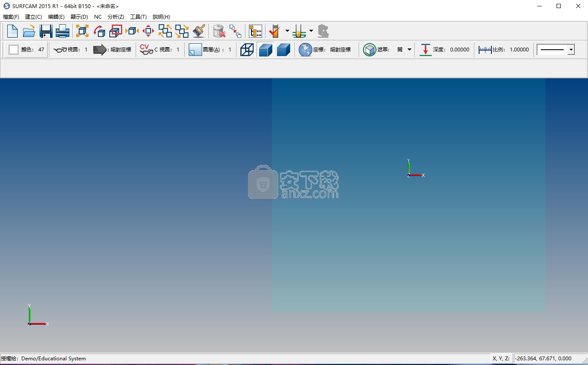Toggle the plain shaded display cube
The height and width of the screenshot is (365, 588).
[283, 50]
